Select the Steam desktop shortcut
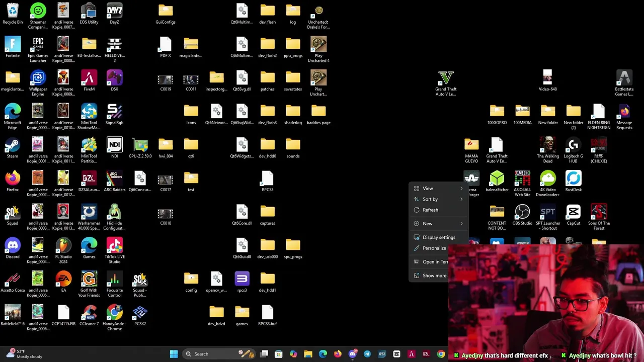The image size is (644, 362). tap(13, 148)
